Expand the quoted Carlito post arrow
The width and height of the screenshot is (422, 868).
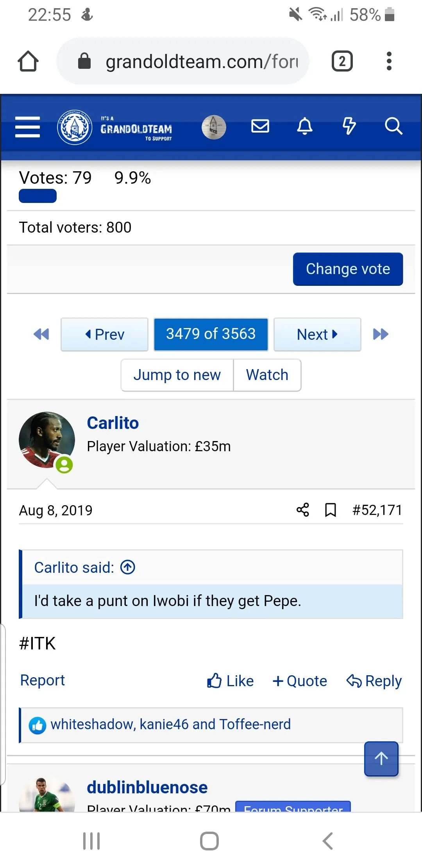click(x=128, y=567)
